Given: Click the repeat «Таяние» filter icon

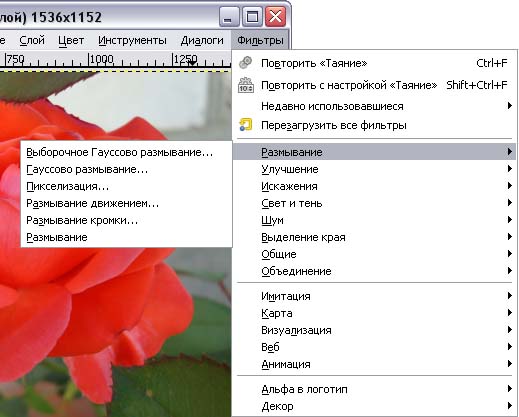Looking at the screenshot, I should point(246,63).
